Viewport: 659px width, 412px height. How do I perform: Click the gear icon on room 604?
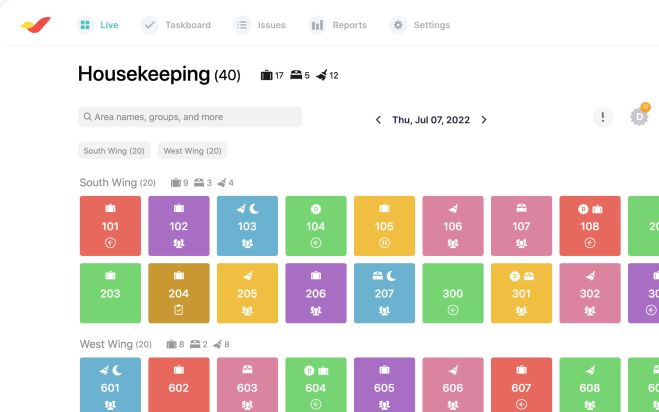point(309,371)
